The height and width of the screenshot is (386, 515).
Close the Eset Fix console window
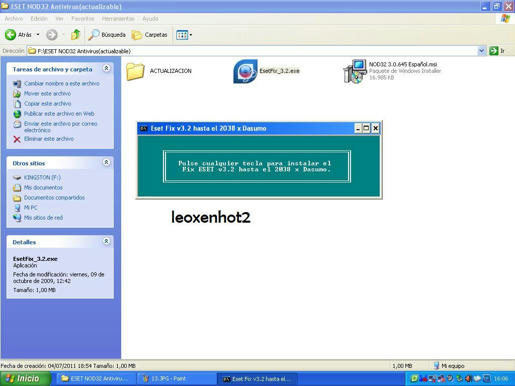(x=375, y=128)
